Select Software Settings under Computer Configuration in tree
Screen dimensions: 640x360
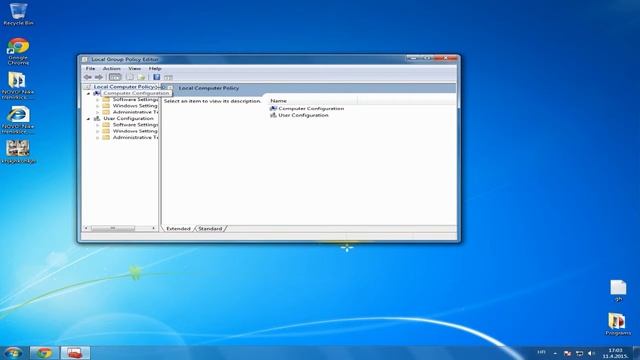(135, 100)
